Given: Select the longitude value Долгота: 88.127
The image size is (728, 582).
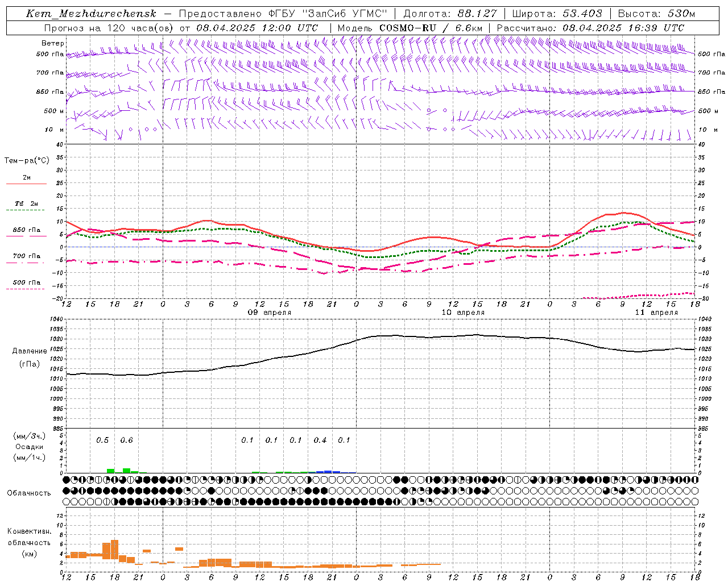Looking at the screenshot, I should click(x=450, y=14).
